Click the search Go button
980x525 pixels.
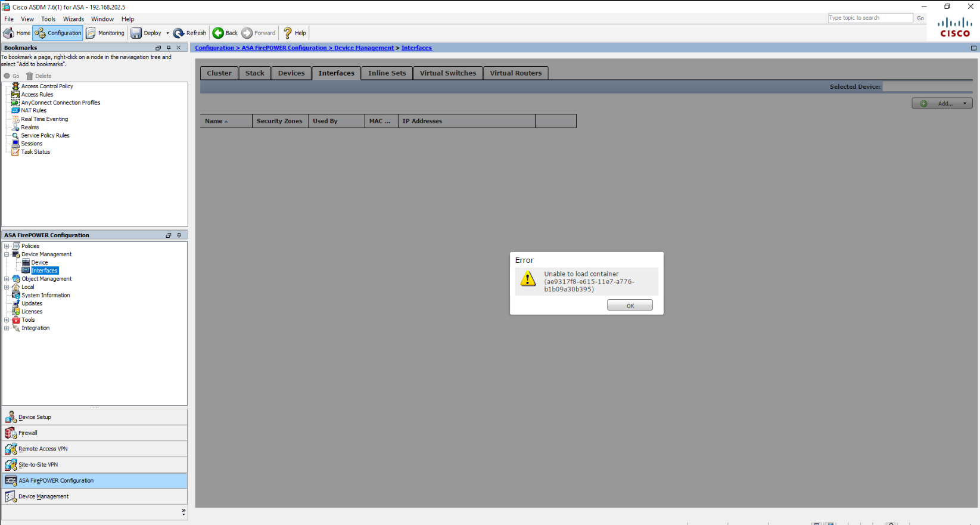920,18
